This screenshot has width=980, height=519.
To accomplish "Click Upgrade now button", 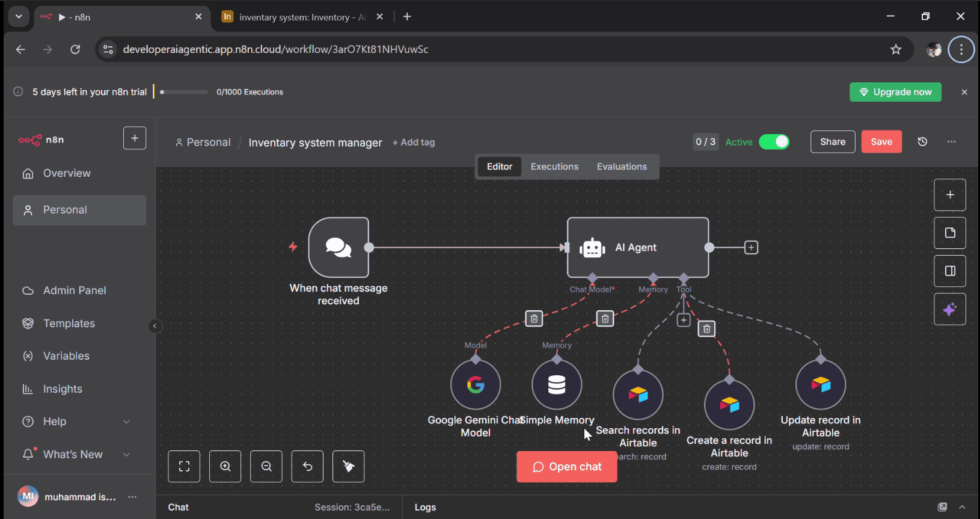I will (895, 92).
